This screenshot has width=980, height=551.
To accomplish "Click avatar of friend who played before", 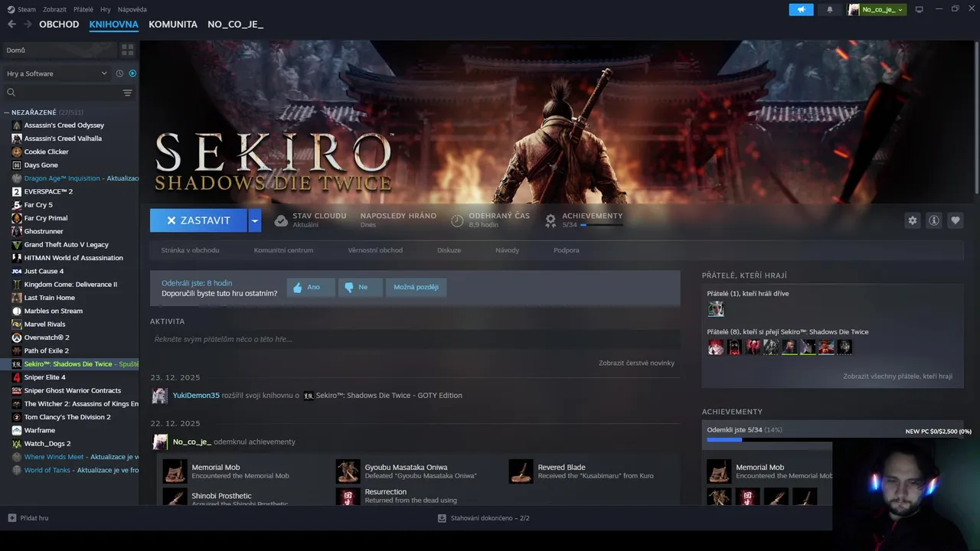I will [x=716, y=309].
